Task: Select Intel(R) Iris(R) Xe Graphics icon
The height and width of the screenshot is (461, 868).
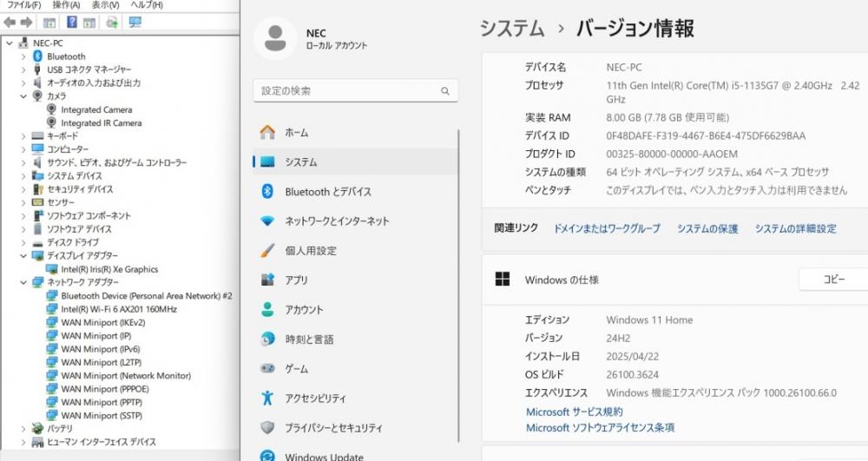Action: coord(51,269)
